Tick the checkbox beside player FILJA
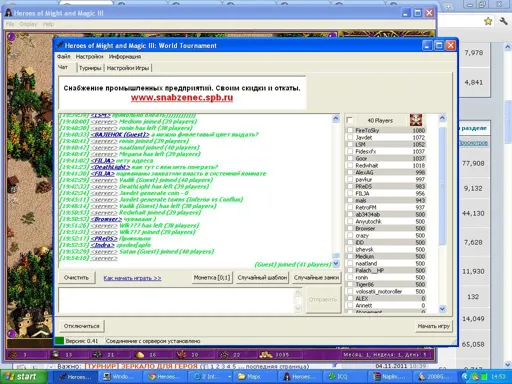 point(350,193)
